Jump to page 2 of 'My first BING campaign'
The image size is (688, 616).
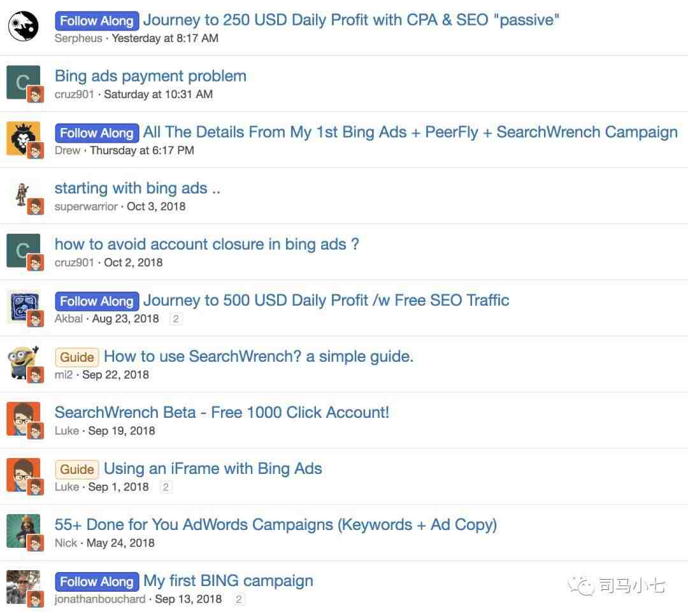[x=238, y=599]
